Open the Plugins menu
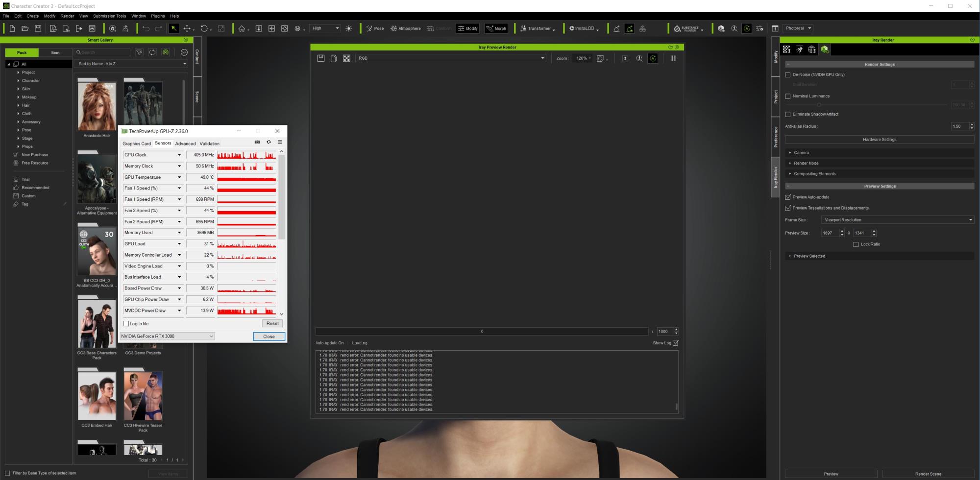The width and height of the screenshot is (980, 480). pos(158,16)
